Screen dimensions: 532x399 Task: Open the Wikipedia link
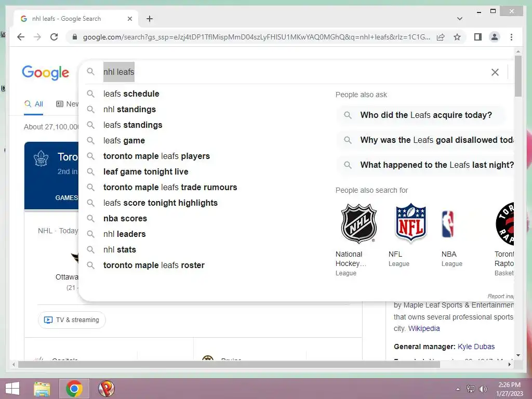424,328
